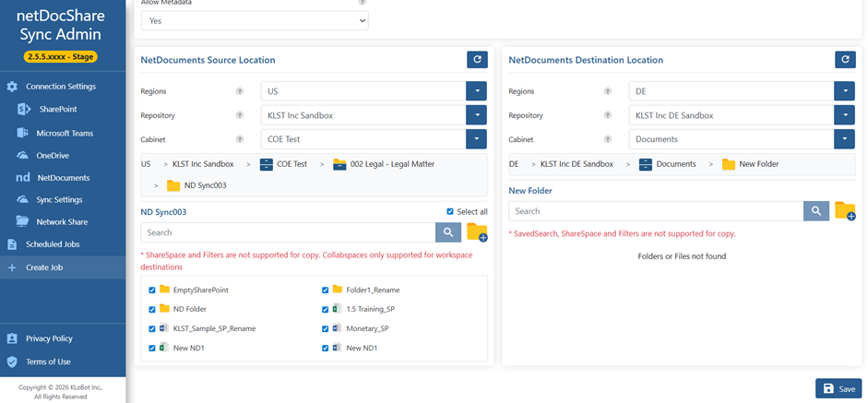Click the 002 Legal - Legal Matter breadcrumb icon

[339, 164]
